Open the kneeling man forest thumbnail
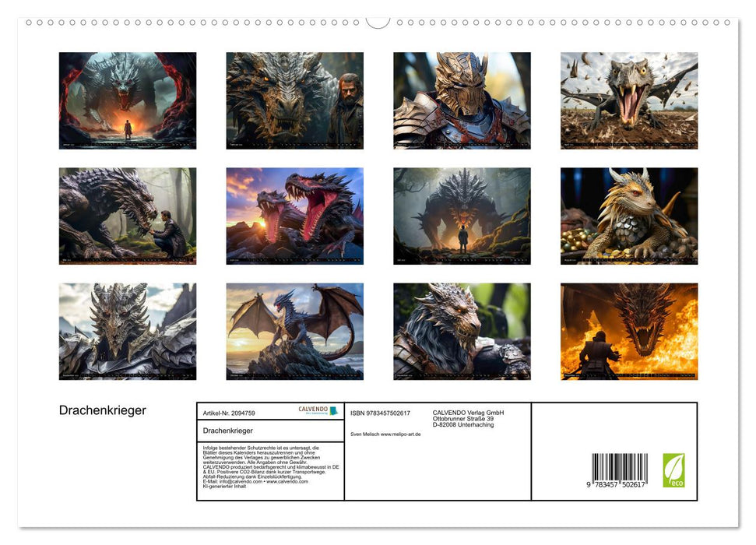The image size is (756, 545). point(128,216)
